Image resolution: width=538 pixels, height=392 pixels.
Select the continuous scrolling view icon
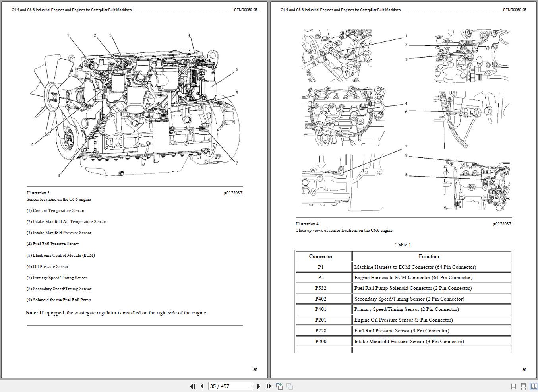(523, 386)
